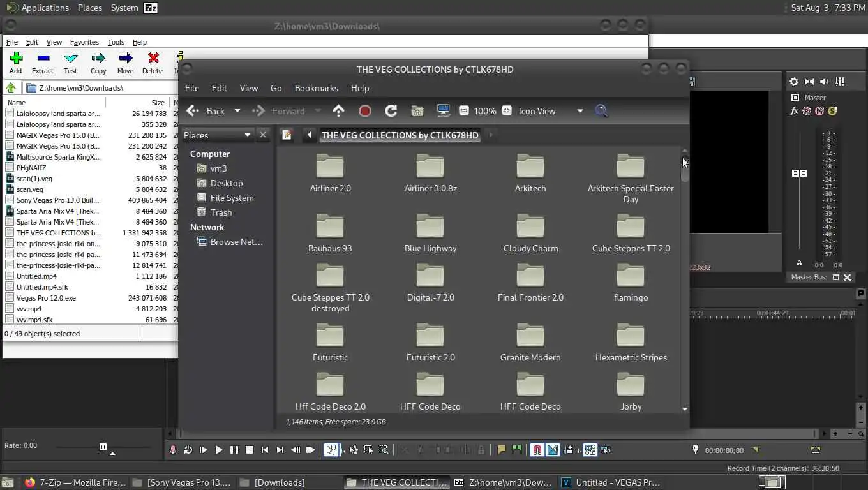Zoom out with the minus icon
Image resolution: width=868 pixels, height=490 pixels.
[x=464, y=110]
